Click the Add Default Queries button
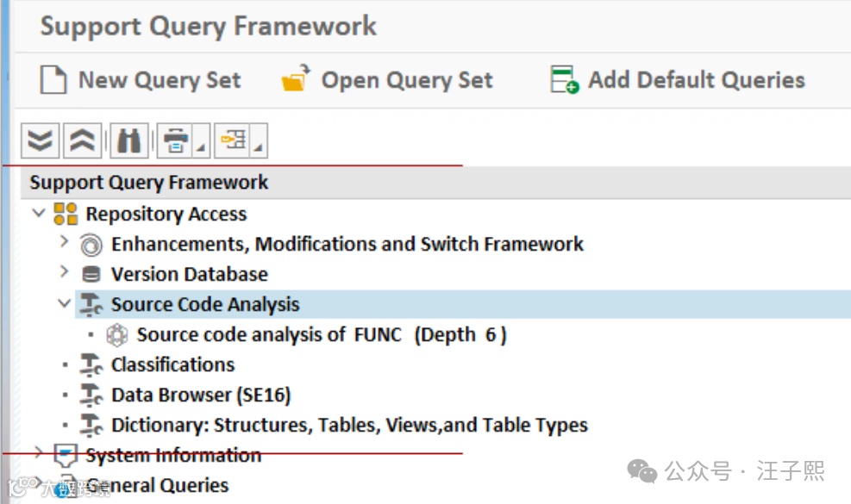 (678, 80)
